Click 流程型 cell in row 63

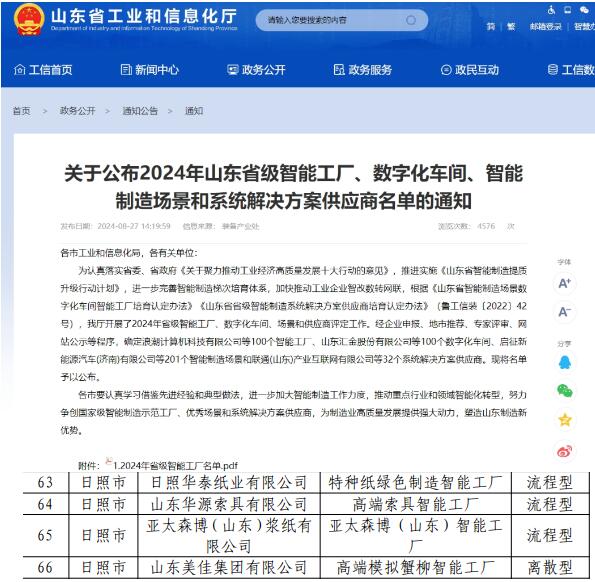pyautogui.click(x=550, y=483)
